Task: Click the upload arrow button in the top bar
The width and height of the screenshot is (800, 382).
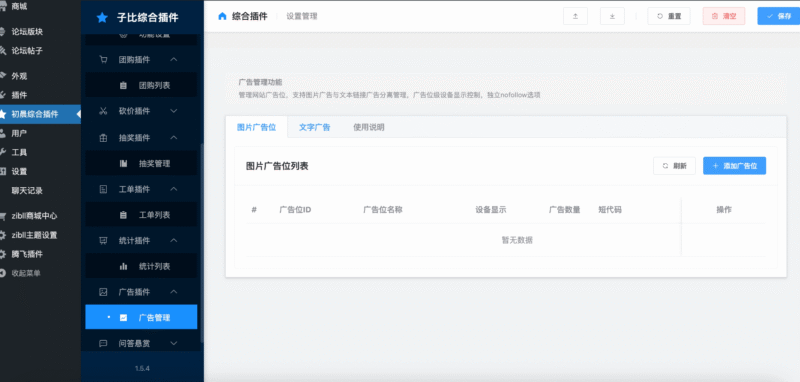Action: (x=575, y=16)
